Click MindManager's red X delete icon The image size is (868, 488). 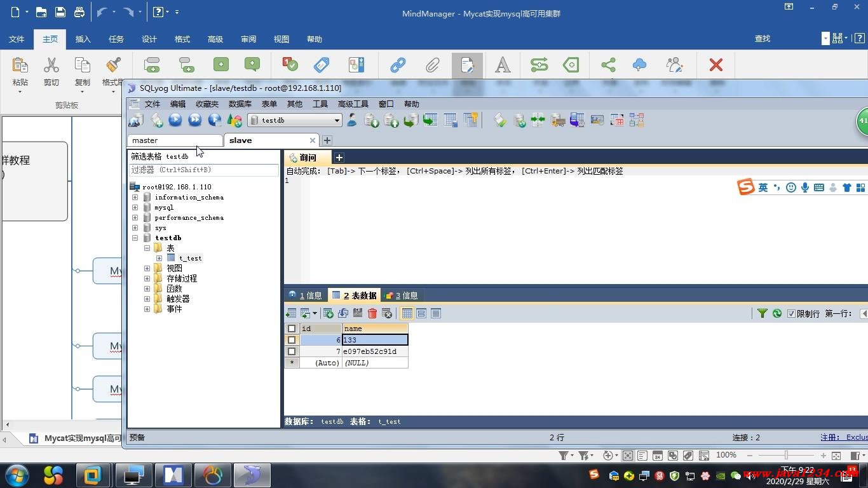716,65
